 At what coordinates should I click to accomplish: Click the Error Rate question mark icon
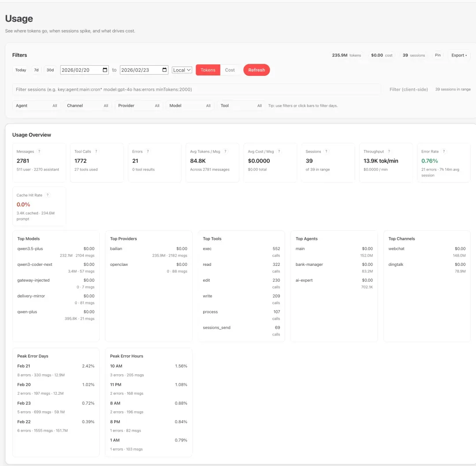click(444, 151)
